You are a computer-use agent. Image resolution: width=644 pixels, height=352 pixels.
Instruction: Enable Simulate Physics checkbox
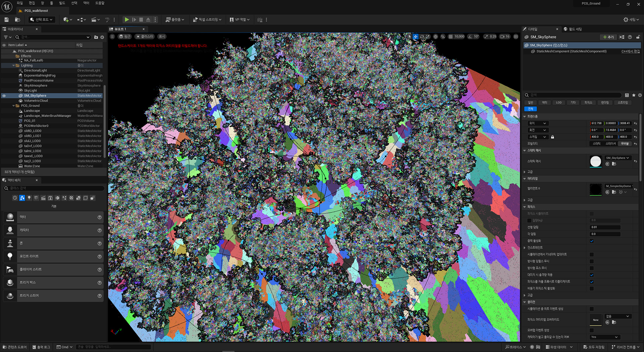coord(592,214)
